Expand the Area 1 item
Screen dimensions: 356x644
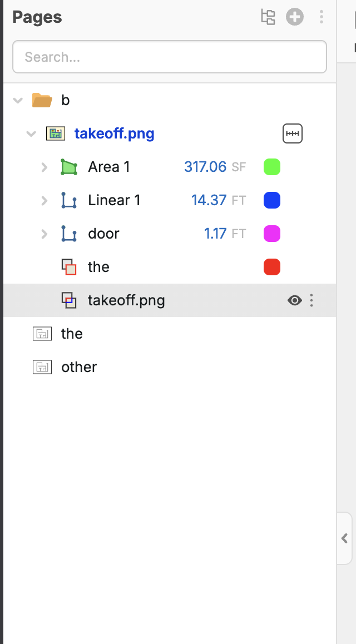pyautogui.click(x=44, y=167)
